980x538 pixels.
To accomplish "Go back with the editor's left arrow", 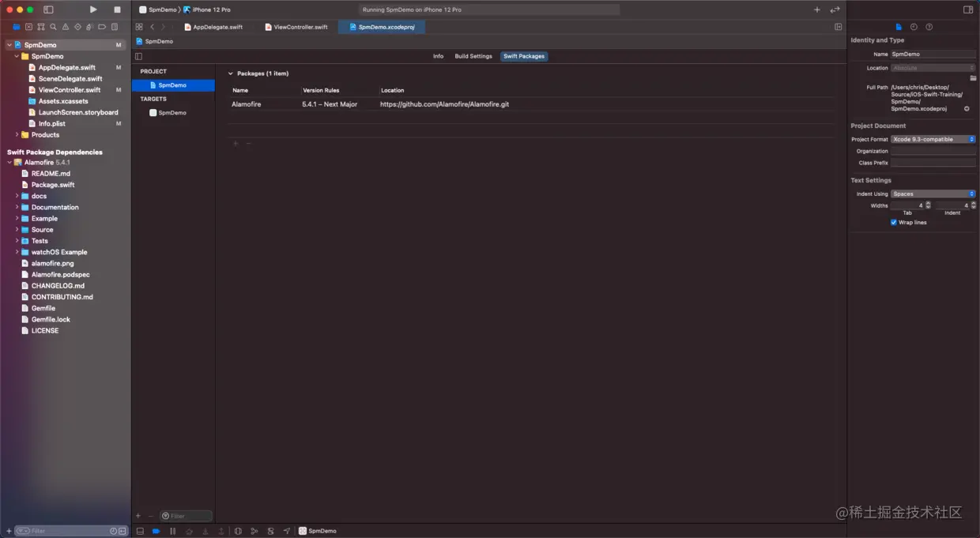I will [153, 27].
